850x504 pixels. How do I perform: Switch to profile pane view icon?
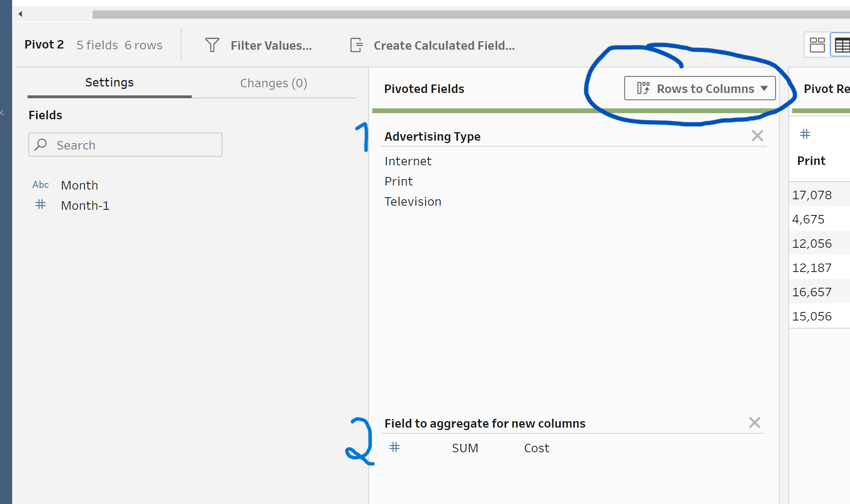817,45
